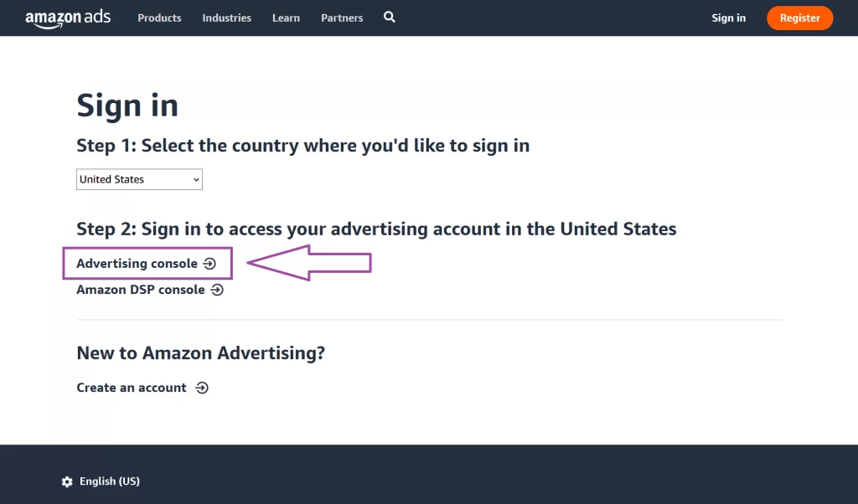Screen dimensions: 858x504
Task: Open the Partners menu
Action: tap(342, 18)
